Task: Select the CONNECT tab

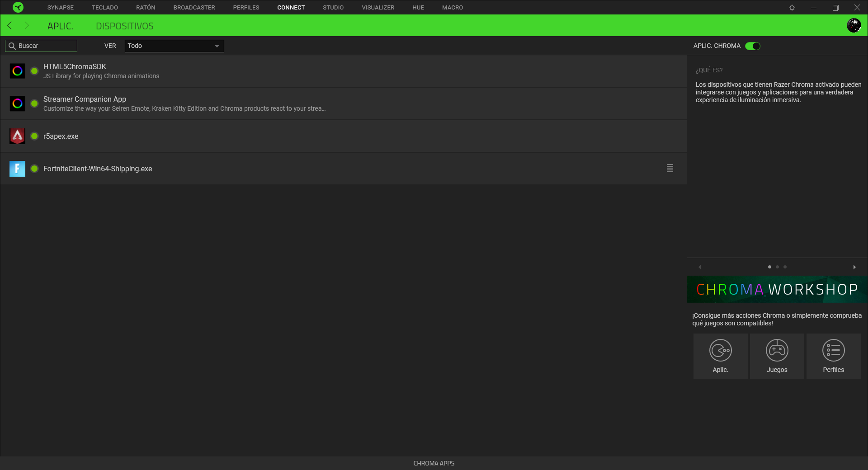Action: click(x=291, y=8)
